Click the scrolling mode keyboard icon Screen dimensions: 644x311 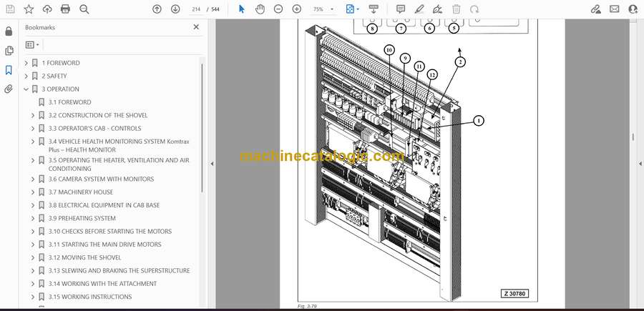(374, 9)
